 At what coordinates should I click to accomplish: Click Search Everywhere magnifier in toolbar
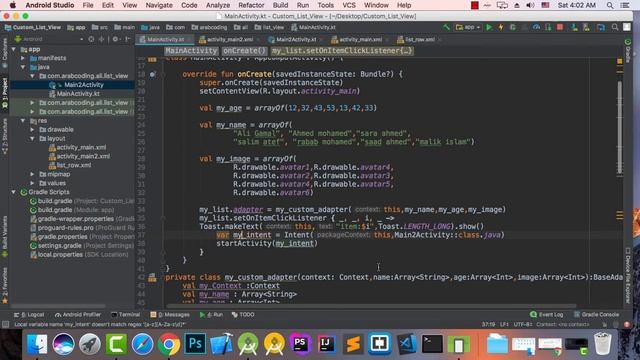(615, 27)
